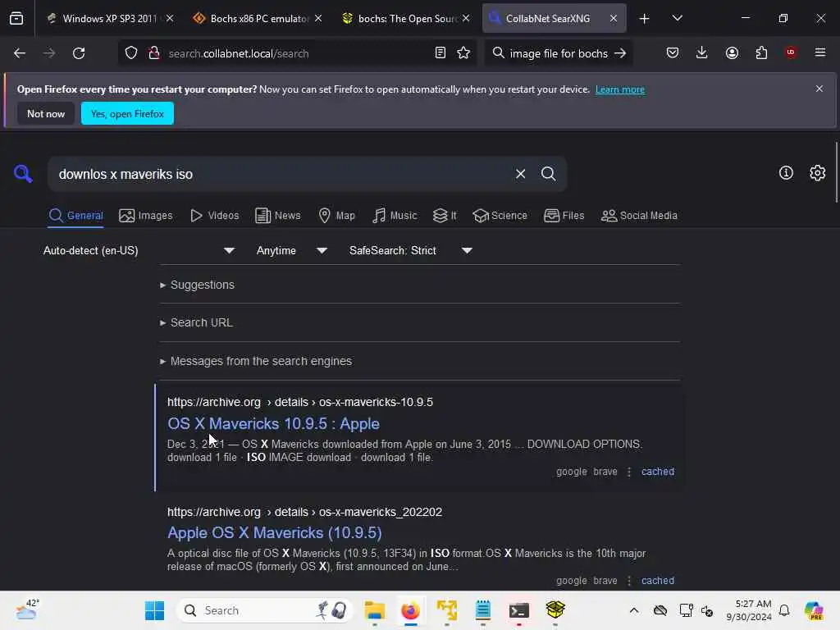This screenshot has height=630, width=840.
Task: Select the Files search category
Action: (x=564, y=216)
